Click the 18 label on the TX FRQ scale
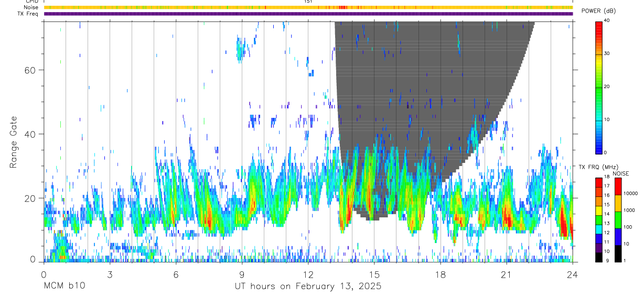This screenshot has width=644, height=297. coord(607,177)
